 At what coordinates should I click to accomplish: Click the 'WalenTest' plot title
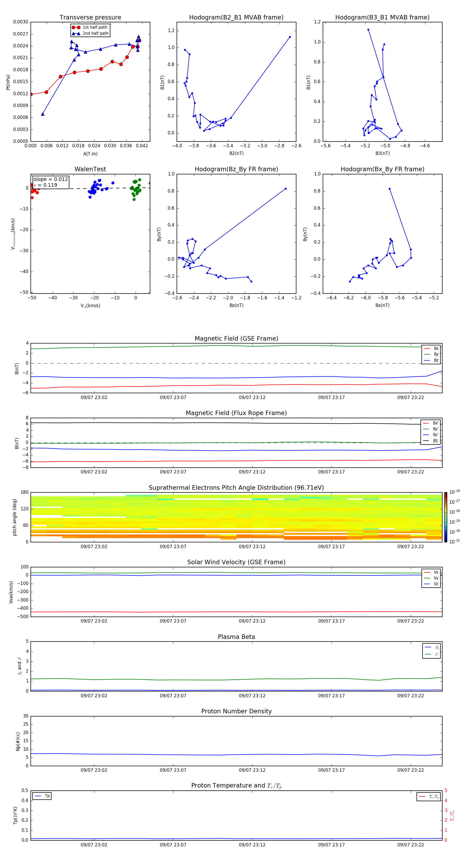click(x=90, y=169)
